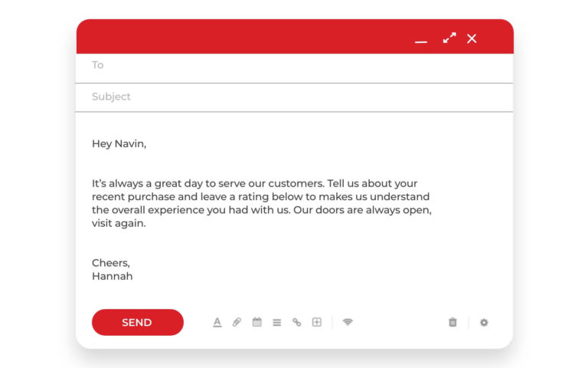Place cursor in the 'Hey Navin,' greeting
This screenshot has width=588, height=368.
tap(119, 144)
